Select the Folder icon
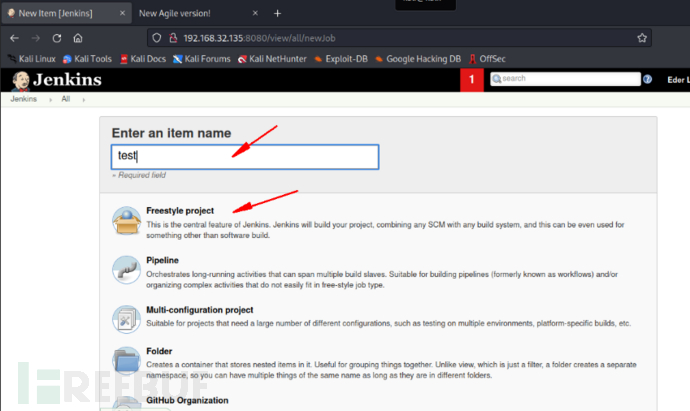 (126, 360)
